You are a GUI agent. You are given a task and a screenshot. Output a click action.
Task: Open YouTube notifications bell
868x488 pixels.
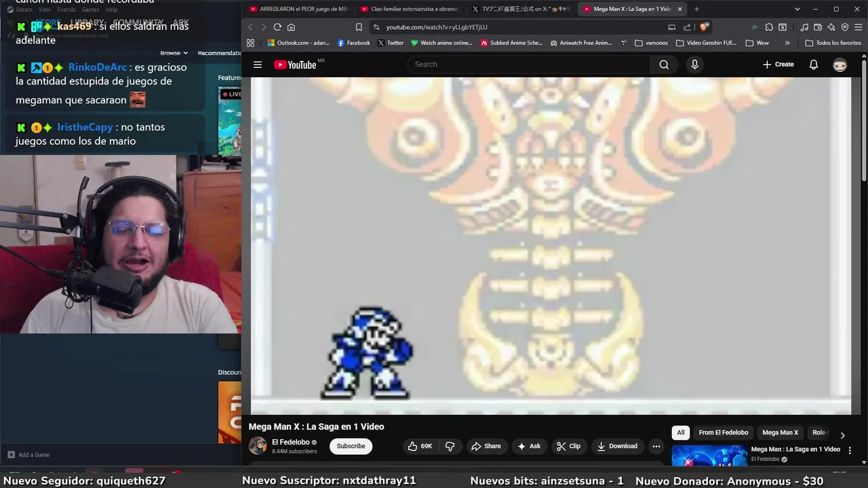(814, 64)
